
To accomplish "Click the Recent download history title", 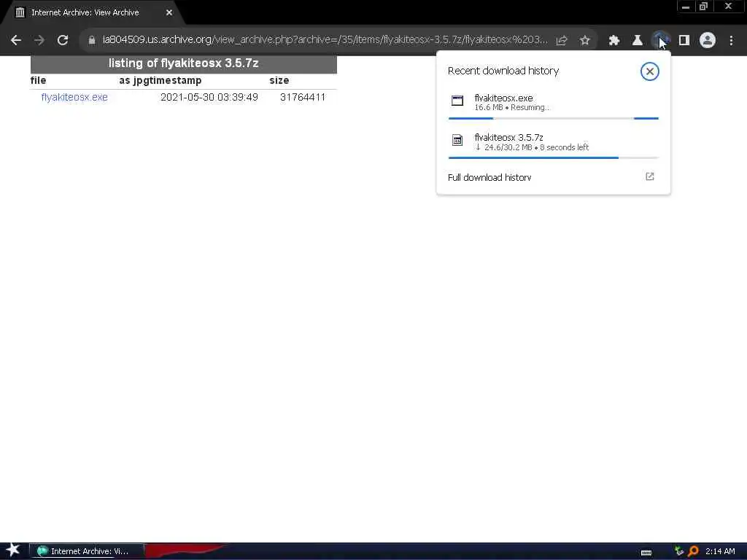I will pyautogui.click(x=503, y=71).
